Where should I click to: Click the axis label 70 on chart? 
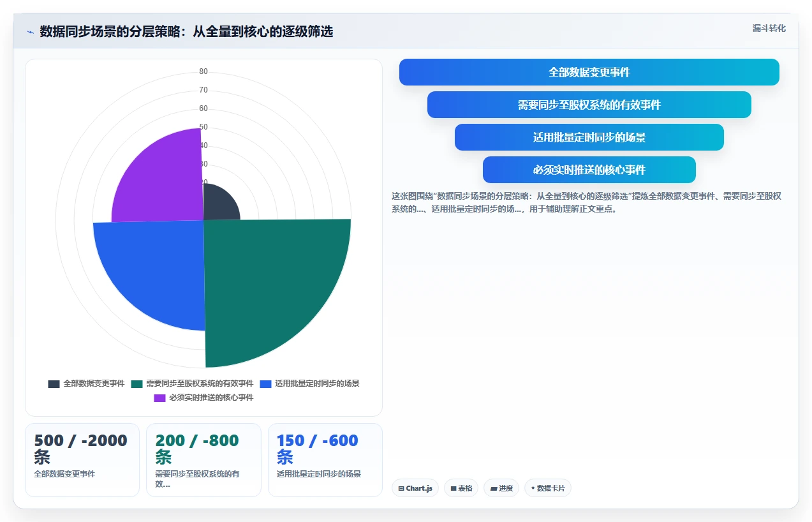click(x=203, y=90)
